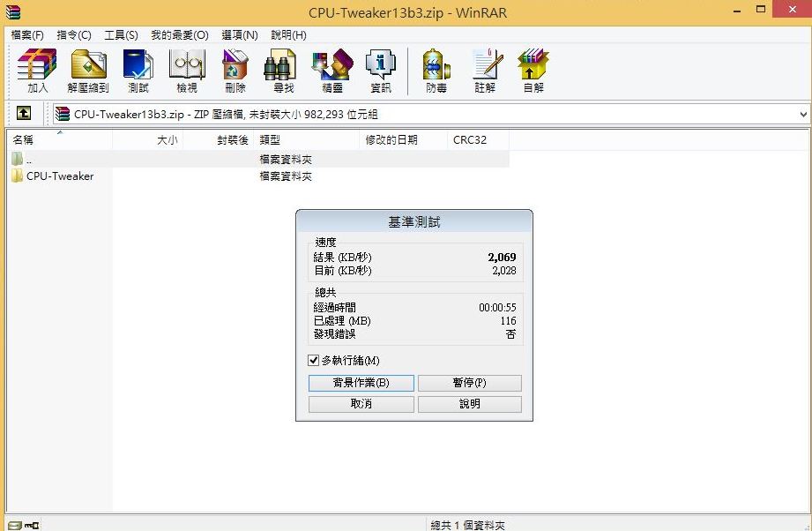
Task: Click the 116 processed MB value
Action: (x=508, y=321)
